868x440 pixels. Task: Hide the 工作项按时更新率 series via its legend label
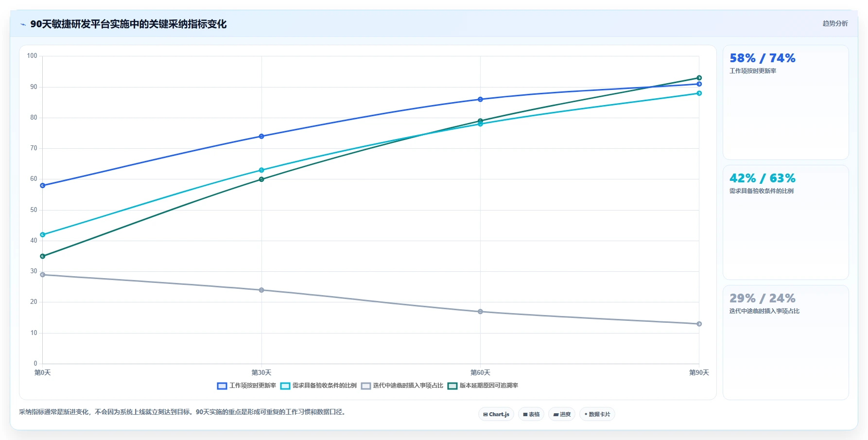click(x=253, y=386)
